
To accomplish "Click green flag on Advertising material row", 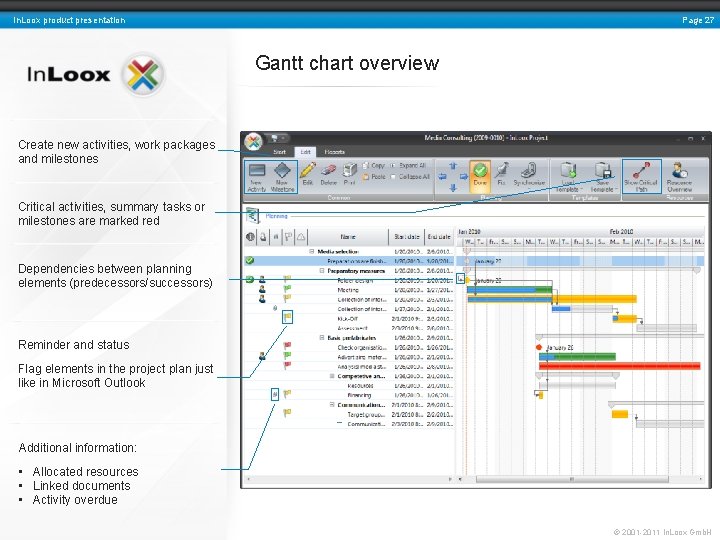I will (x=287, y=355).
